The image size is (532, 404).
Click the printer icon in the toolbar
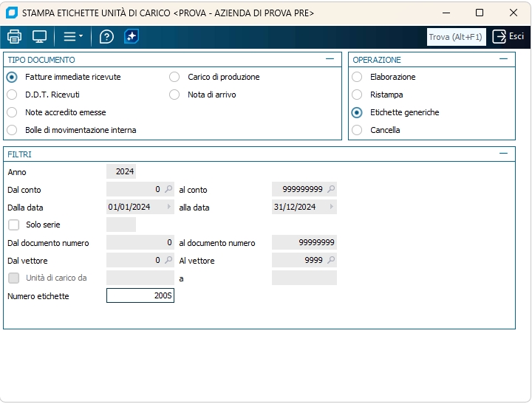click(14, 37)
